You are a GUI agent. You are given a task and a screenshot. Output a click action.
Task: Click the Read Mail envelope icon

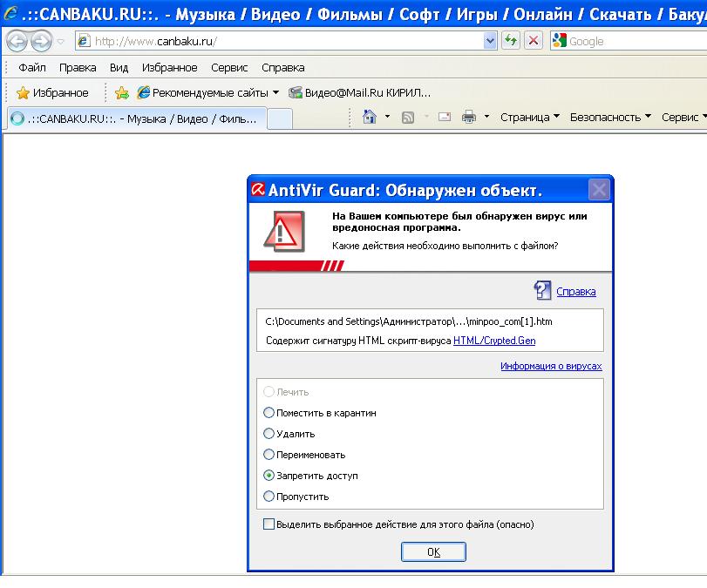[445, 117]
